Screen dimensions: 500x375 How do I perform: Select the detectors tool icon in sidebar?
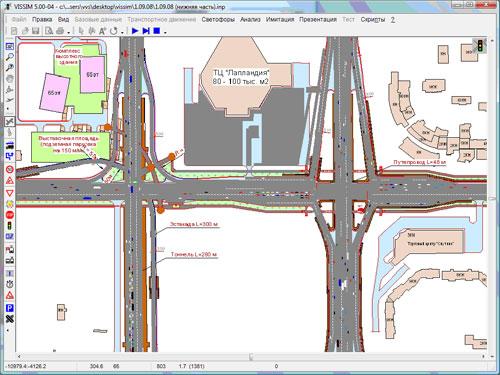10,237
